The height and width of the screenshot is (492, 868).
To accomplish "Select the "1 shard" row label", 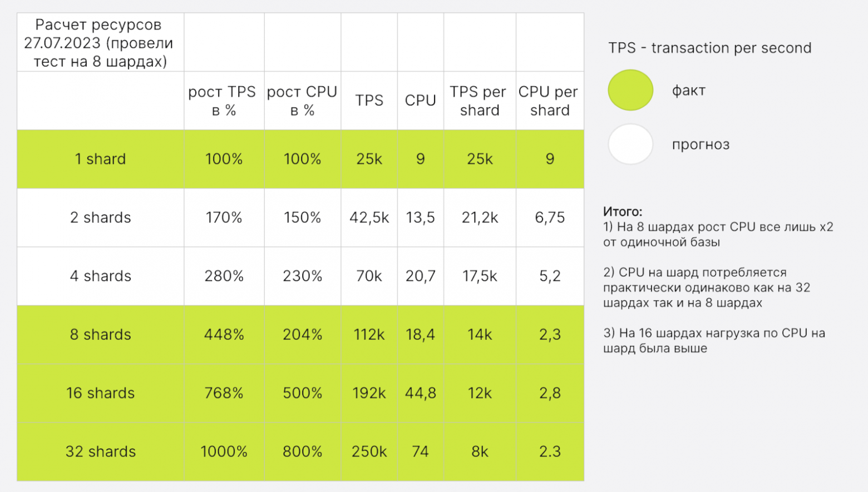I will pos(100,159).
